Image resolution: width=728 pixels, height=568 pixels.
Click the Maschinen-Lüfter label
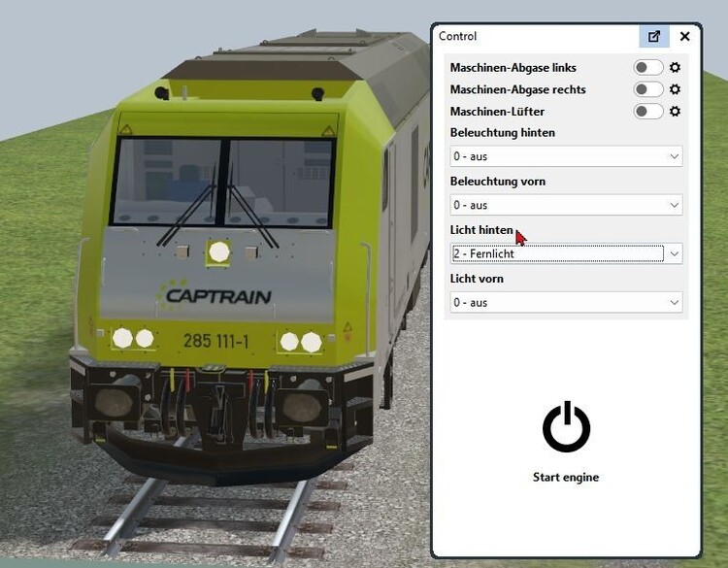coord(497,112)
